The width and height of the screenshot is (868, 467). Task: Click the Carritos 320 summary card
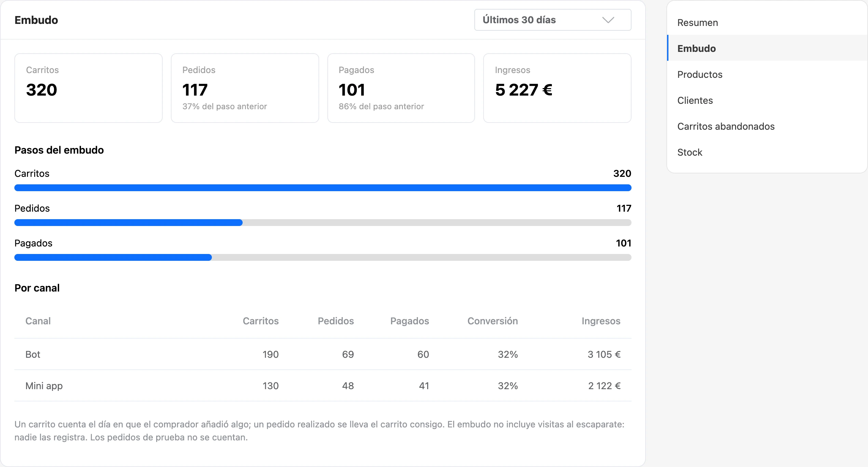(89, 88)
